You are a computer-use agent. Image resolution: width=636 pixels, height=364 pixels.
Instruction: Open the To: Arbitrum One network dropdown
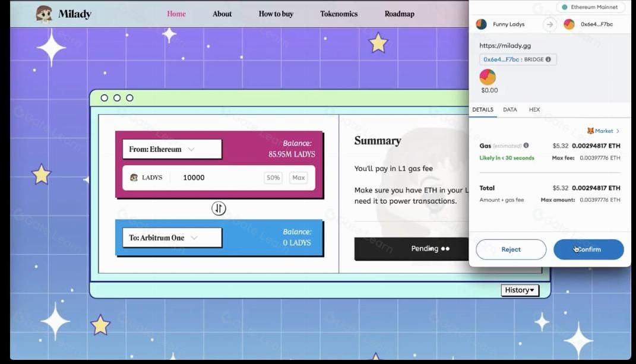click(172, 238)
